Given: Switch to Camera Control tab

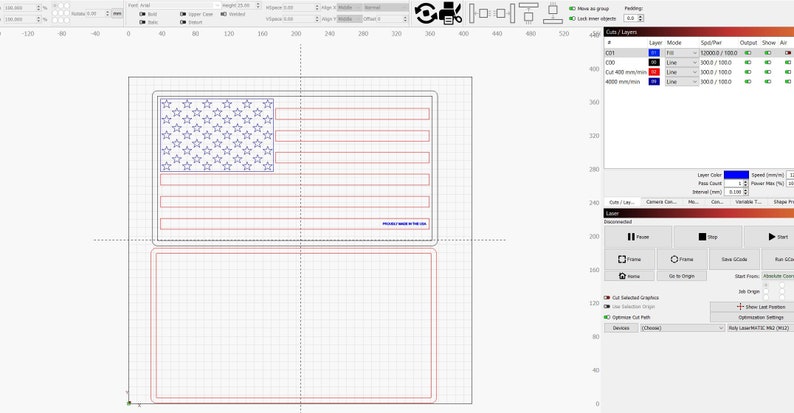Looking at the screenshot, I should pyautogui.click(x=661, y=202).
